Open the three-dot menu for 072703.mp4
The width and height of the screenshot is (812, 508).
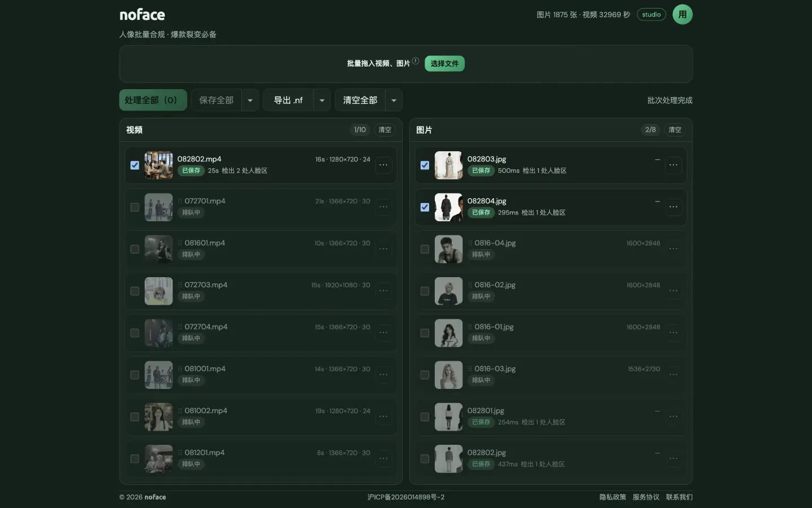pos(383,291)
